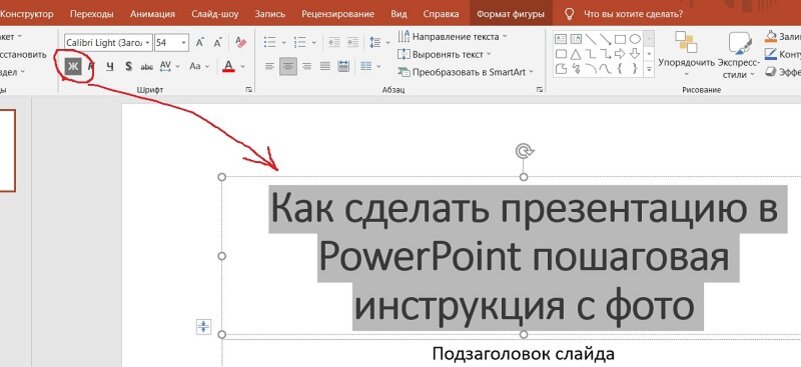801x367 pixels.
Task: Go to the Вид tab
Action: [x=398, y=14]
